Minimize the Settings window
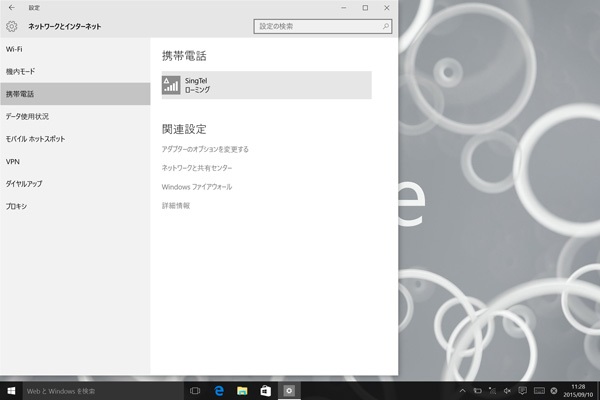Viewport: 600px width, 400px height. pyautogui.click(x=344, y=8)
